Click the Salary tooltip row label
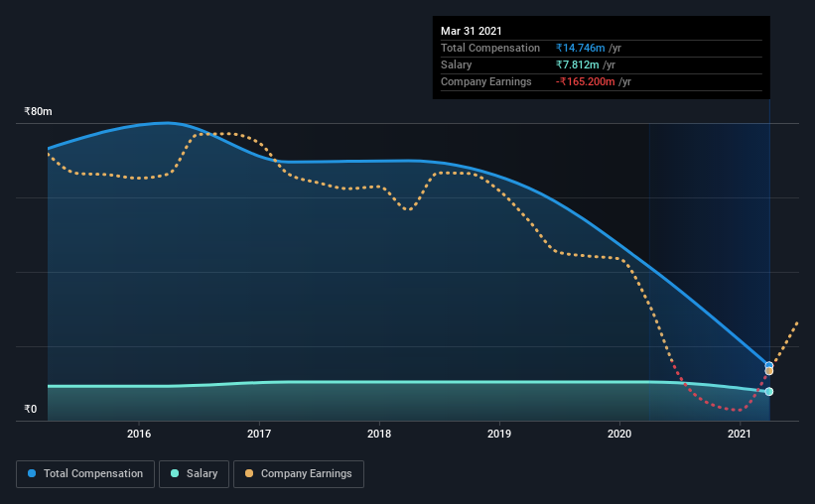 point(456,64)
